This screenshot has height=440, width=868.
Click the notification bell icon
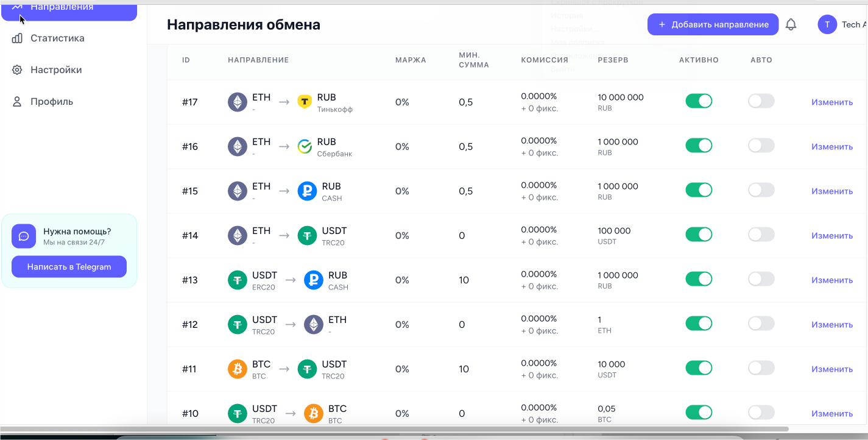pyautogui.click(x=791, y=25)
